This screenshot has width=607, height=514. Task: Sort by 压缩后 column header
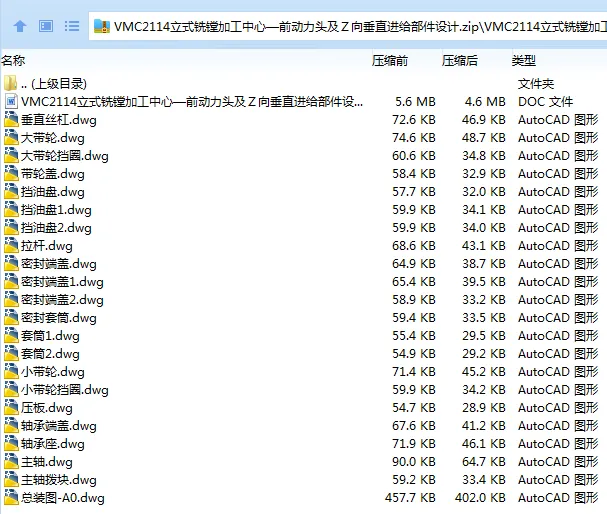(x=460, y=60)
